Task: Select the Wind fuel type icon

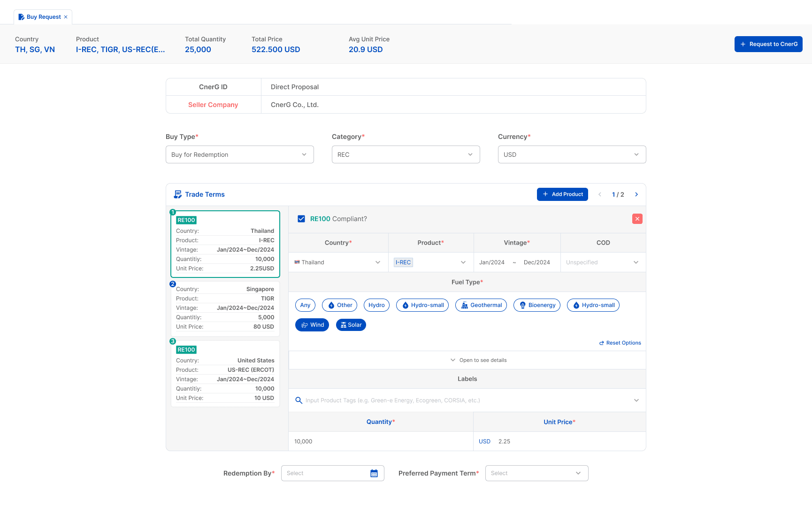Action: (x=312, y=324)
